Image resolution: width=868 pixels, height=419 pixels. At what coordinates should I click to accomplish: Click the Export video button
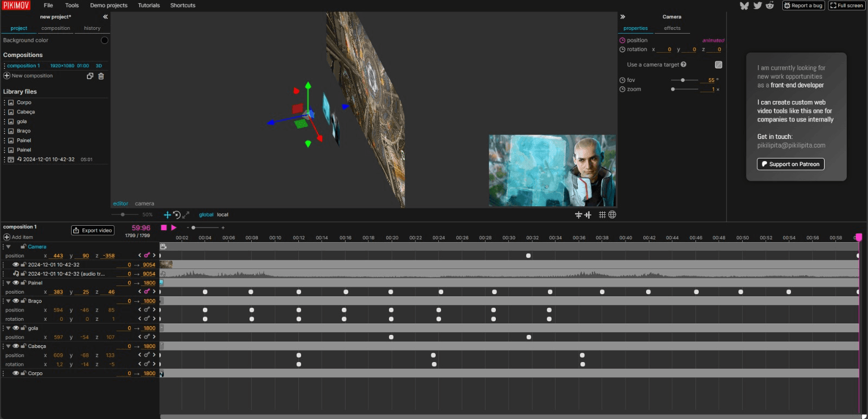coord(93,230)
